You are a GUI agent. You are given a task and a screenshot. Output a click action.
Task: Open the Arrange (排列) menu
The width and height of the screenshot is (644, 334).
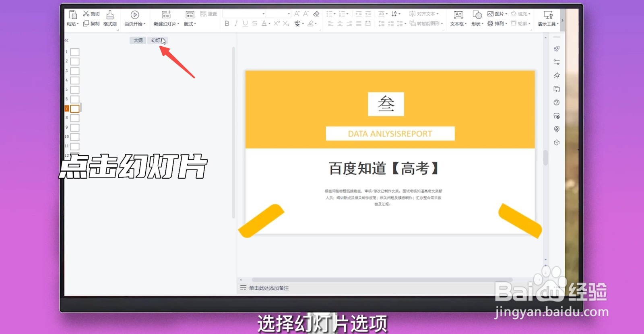[x=497, y=24]
